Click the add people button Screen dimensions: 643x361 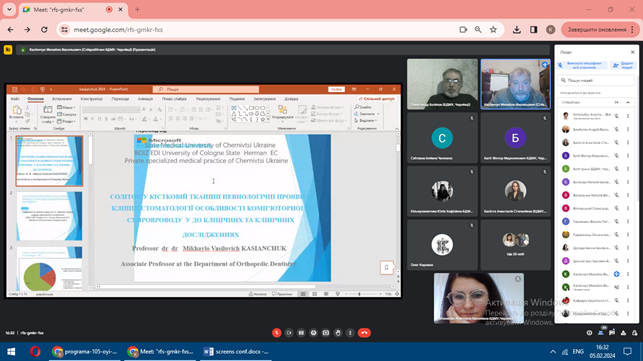click(623, 65)
